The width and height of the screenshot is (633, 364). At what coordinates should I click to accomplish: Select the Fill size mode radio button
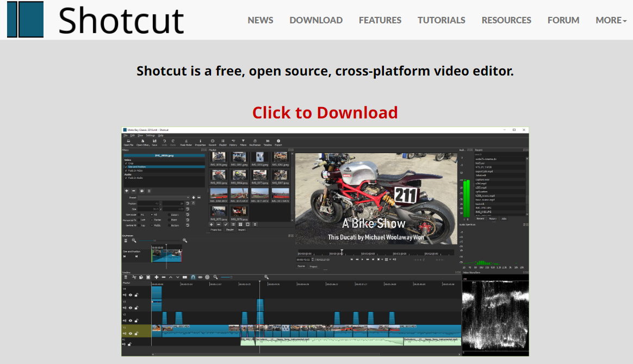pos(152,215)
